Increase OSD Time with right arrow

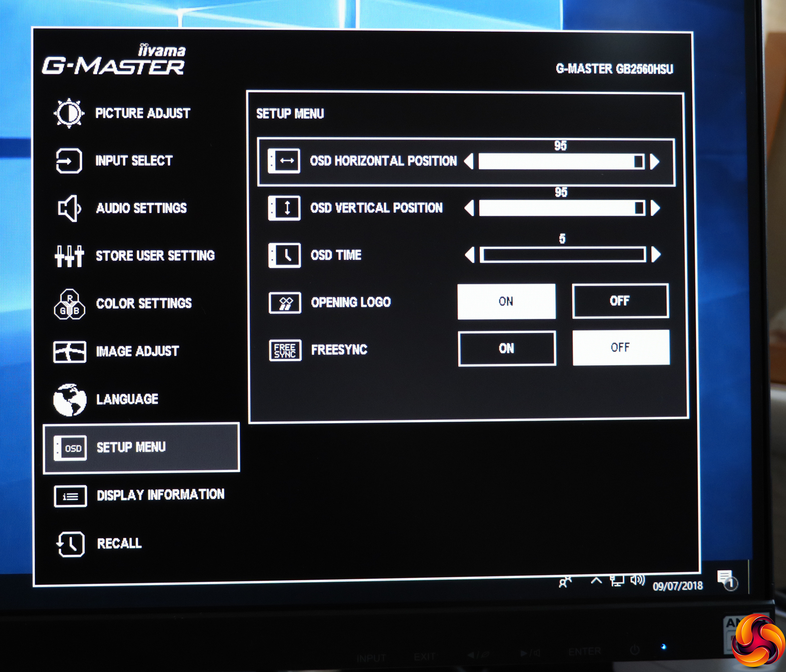(x=656, y=254)
